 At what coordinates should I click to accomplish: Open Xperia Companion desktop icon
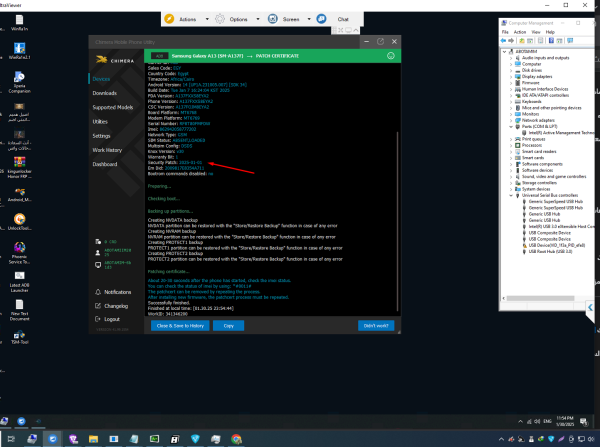point(19,82)
